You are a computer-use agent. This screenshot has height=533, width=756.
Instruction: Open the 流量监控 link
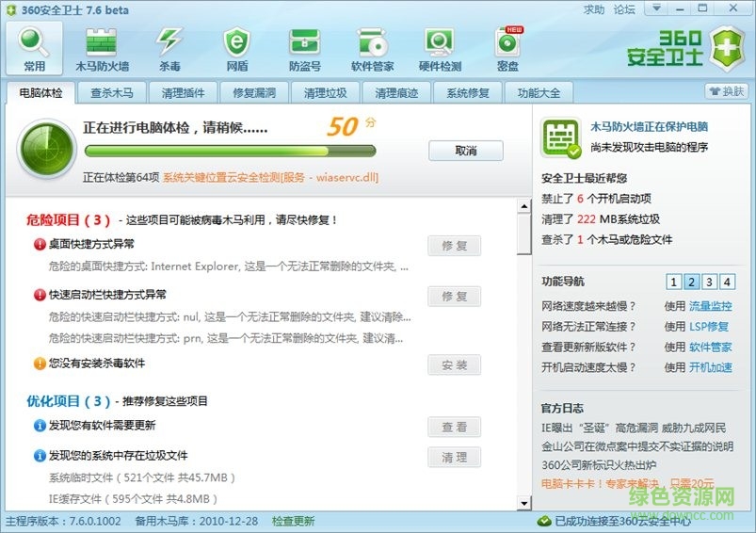coord(710,306)
